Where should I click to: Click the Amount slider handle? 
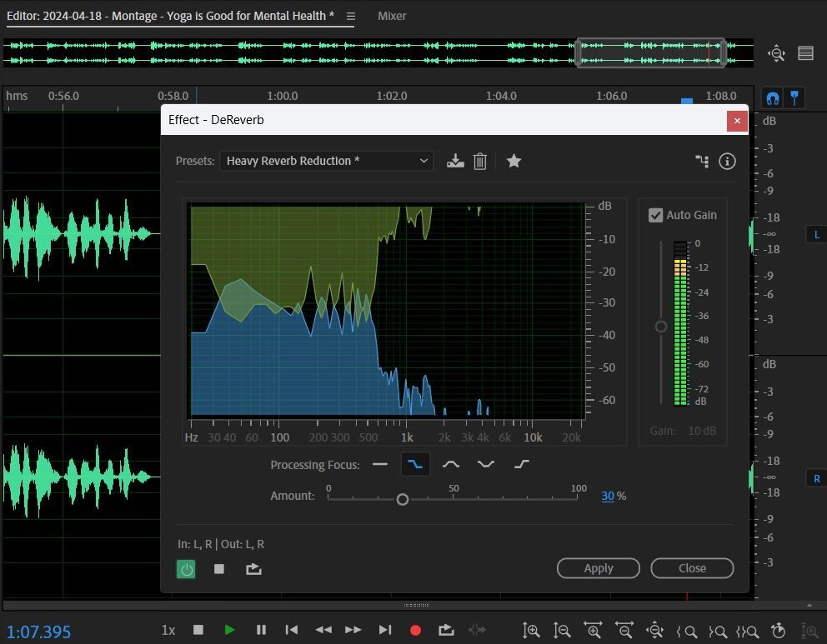click(x=403, y=499)
